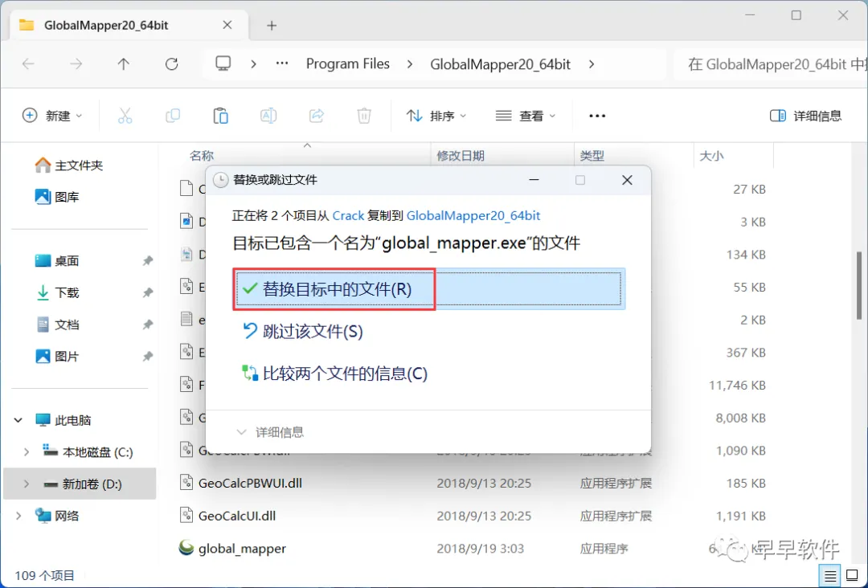Select the GeoCalcUI.dll file icon
Image resolution: width=868 pixels, height=588 pixels.
point(186,515)
